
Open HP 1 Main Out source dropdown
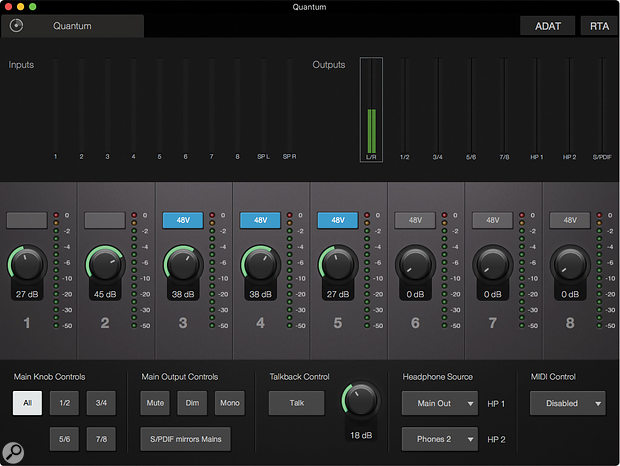click(440, 403)
